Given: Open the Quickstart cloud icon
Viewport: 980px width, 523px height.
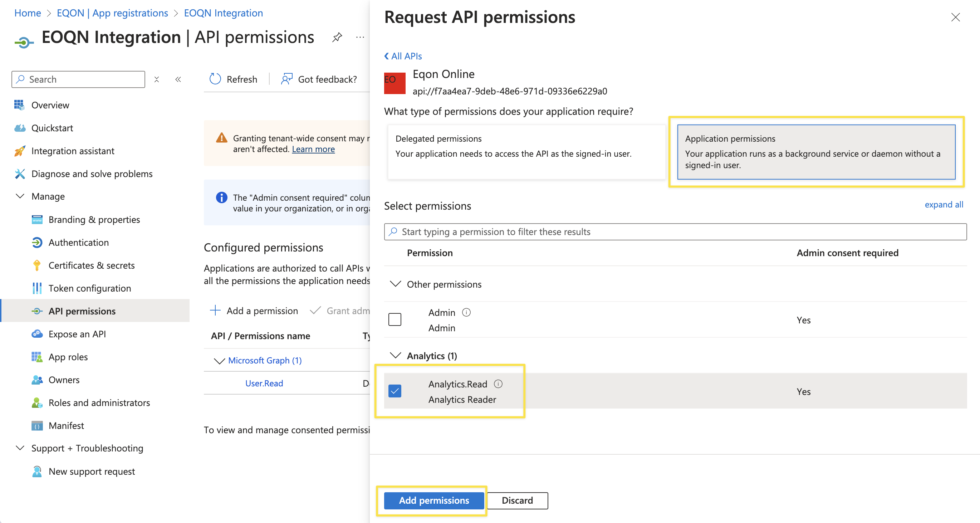Looking at the screenshot, I should pyautogui.click(x=19, y=128).
